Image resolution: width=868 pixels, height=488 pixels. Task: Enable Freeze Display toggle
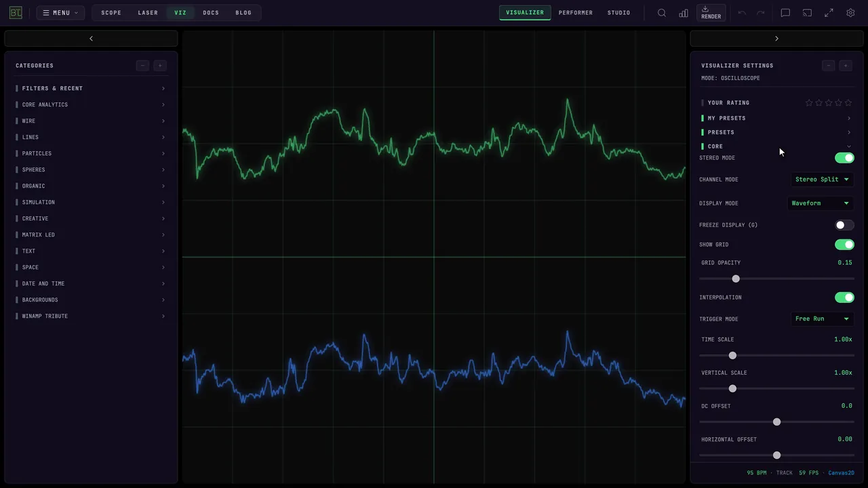(x=844, y=225)
